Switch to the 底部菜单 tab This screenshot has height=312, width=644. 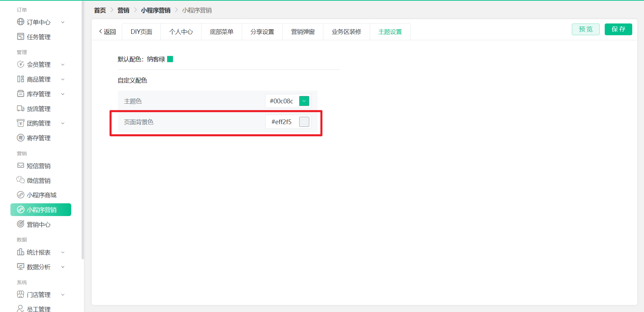click(222, 32)
